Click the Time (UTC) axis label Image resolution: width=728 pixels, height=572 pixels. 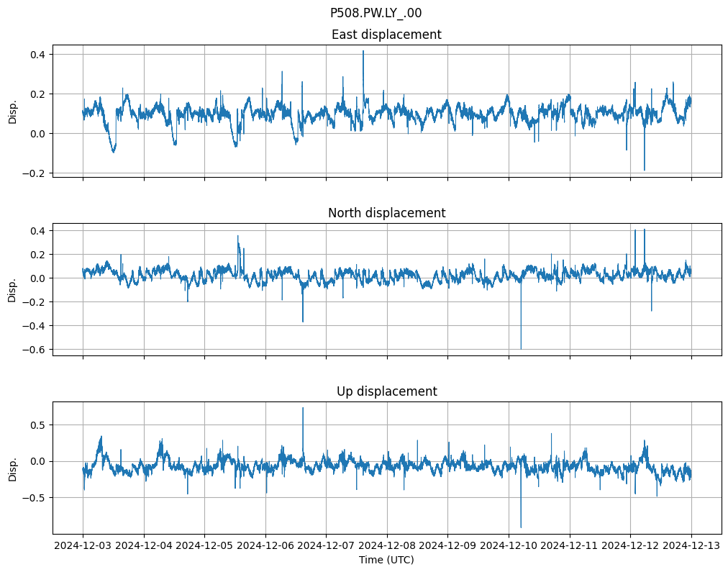[386, 559]
